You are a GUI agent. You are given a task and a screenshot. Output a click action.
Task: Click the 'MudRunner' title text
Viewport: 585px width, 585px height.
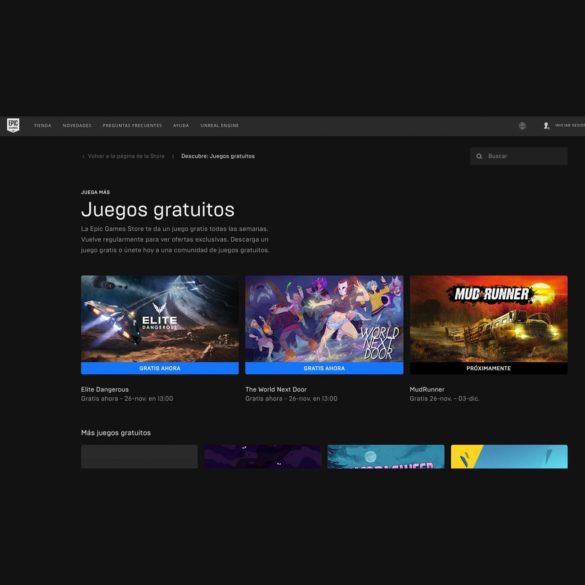(427, 390)
